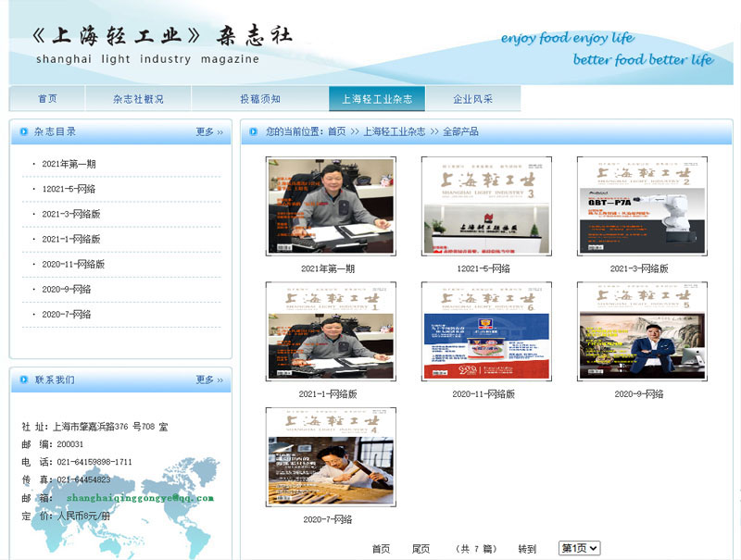Click 更多 in the 杂志目录 panel
The image size is (741, 560).
coord(209,131)
